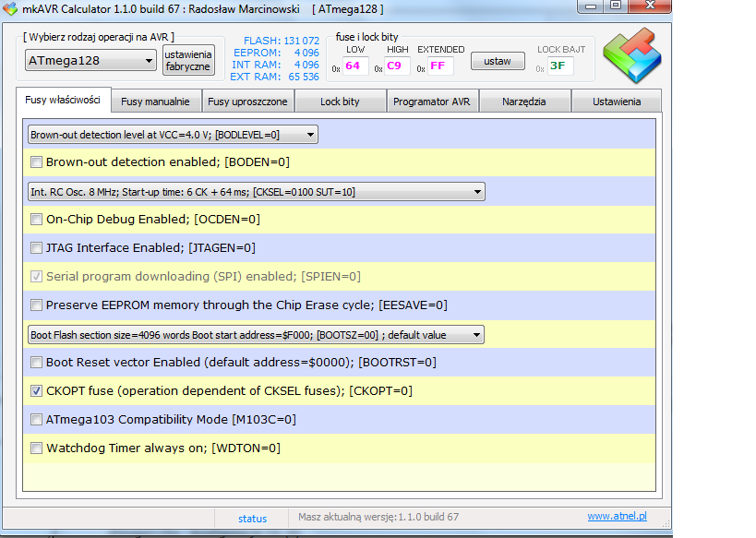Screen dimensions: 756x538
Task: Enable Boot Reset vector BOOTRST checkbox
Action: coord(36,362)
